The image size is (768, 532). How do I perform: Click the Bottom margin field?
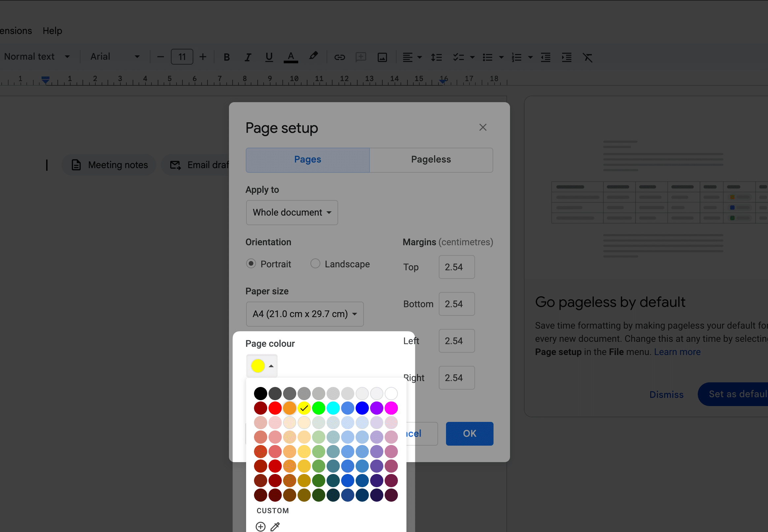point(456,304)
